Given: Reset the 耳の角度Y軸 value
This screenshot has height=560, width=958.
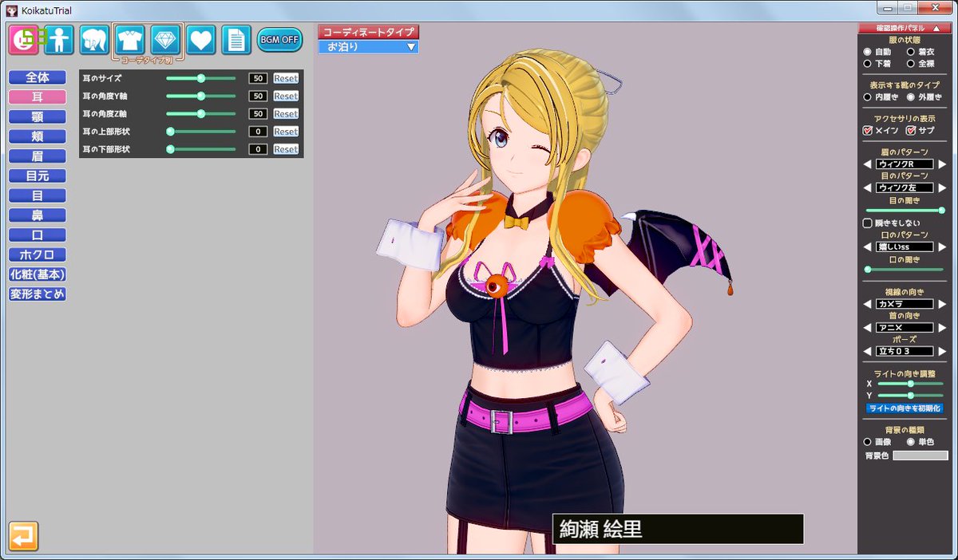Looking at the screenshot, I should pos(286,96).
